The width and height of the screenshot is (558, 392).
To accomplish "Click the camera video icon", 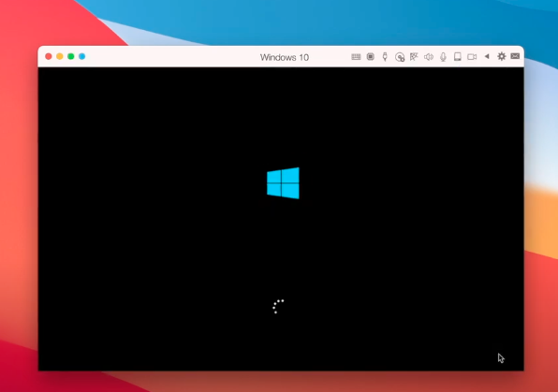I will coord(472,56).
